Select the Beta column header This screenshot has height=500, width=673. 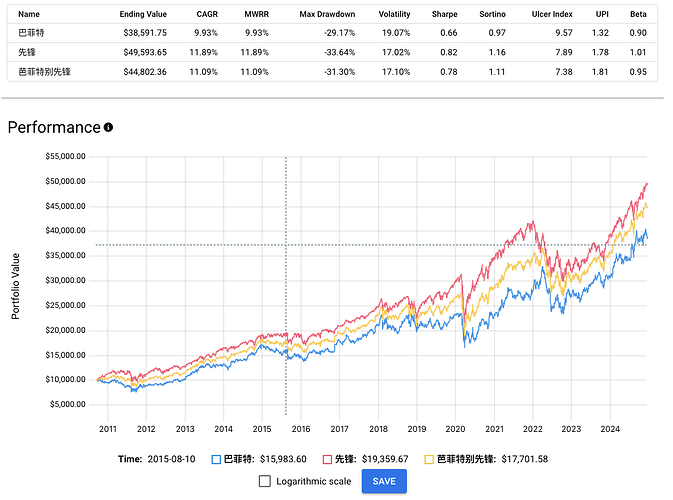pyautogui.click(x=638, y=15)
